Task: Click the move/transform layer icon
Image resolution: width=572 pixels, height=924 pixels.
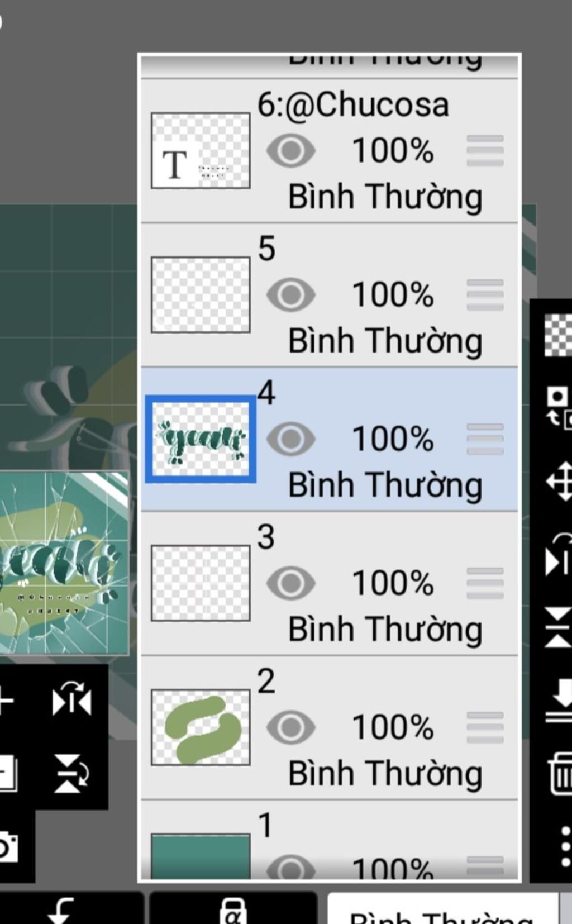Action: click(x=559, y=481)
